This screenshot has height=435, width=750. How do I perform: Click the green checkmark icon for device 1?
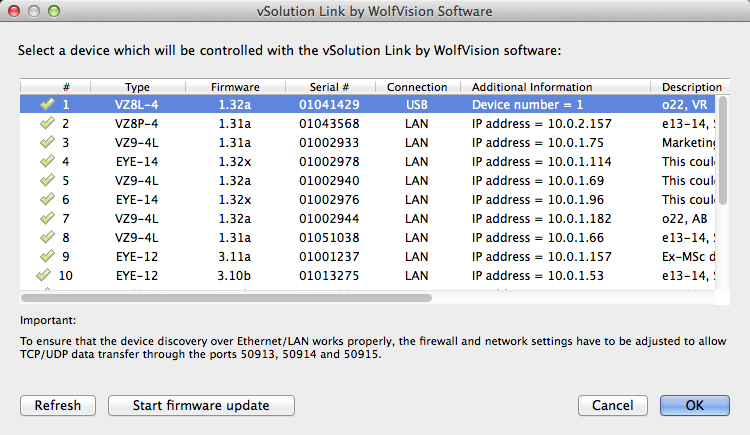coord(47,104)
